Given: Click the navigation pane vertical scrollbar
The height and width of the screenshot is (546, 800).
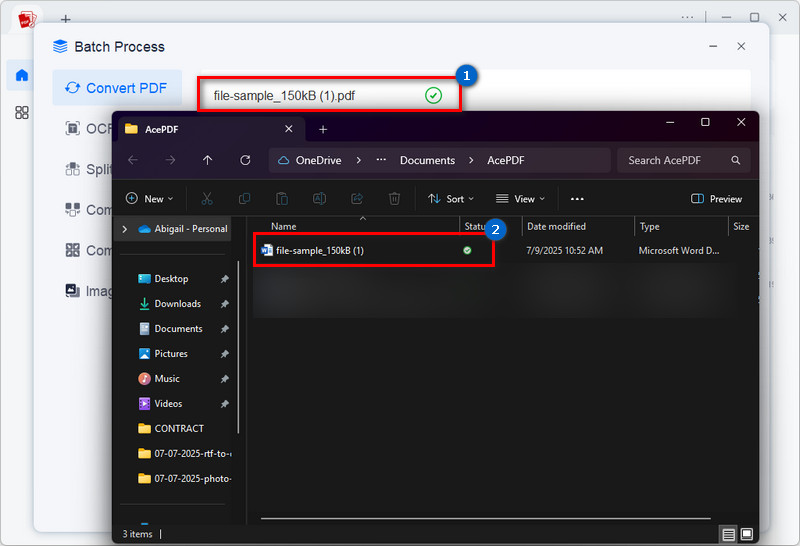Looking at the screenshot, I should pos(238,347).
